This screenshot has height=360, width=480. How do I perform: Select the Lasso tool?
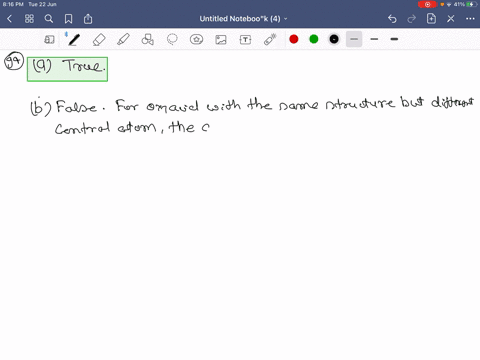click(172, 40)
